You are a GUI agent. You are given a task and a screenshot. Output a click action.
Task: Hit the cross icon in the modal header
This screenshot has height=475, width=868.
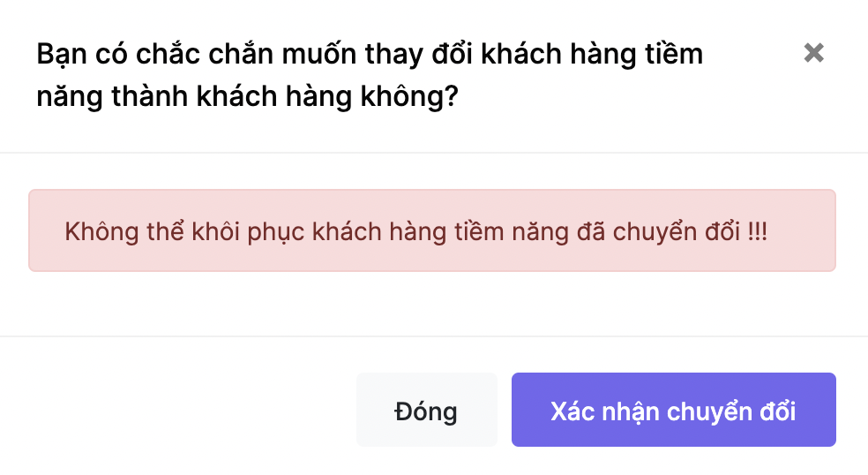tap(813, 53)
